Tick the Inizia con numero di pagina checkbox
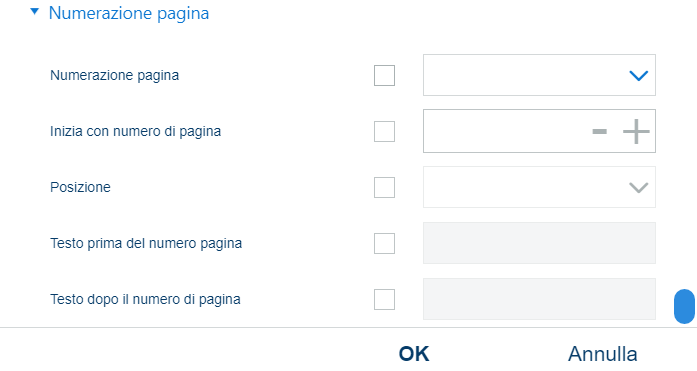 tap(385, 132)
